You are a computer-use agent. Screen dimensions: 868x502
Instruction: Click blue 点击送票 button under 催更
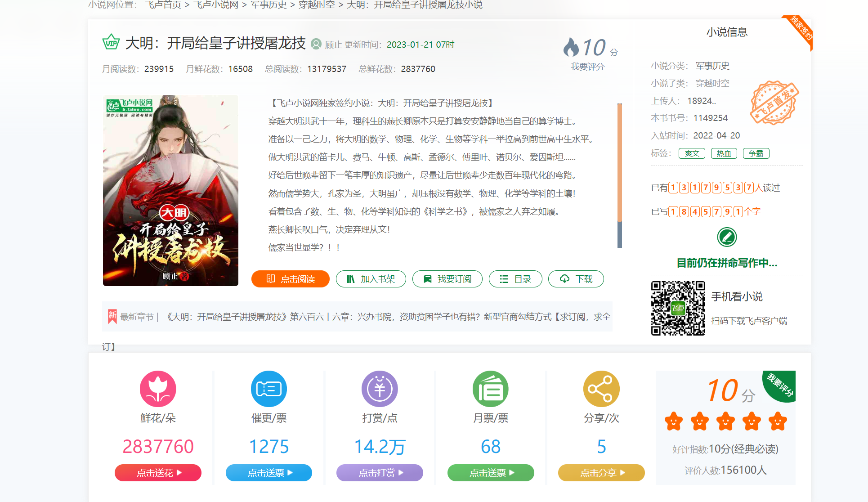coord(269,473)
